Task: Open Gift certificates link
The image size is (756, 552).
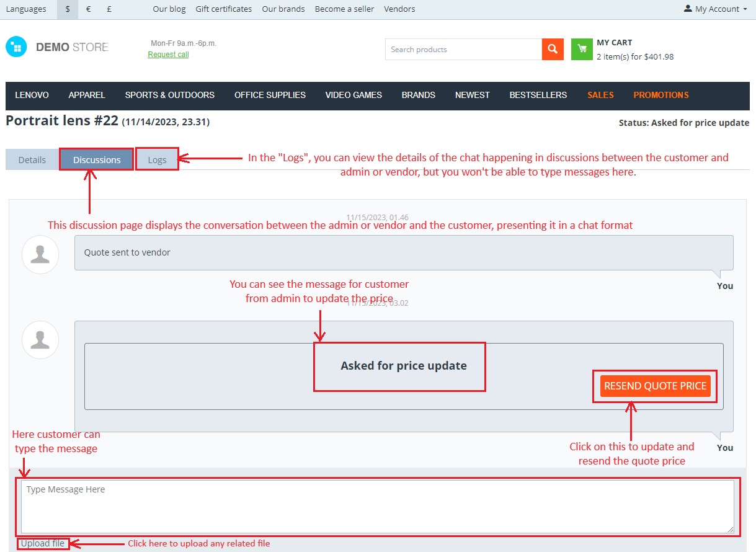Action: (x=223, y=9)
